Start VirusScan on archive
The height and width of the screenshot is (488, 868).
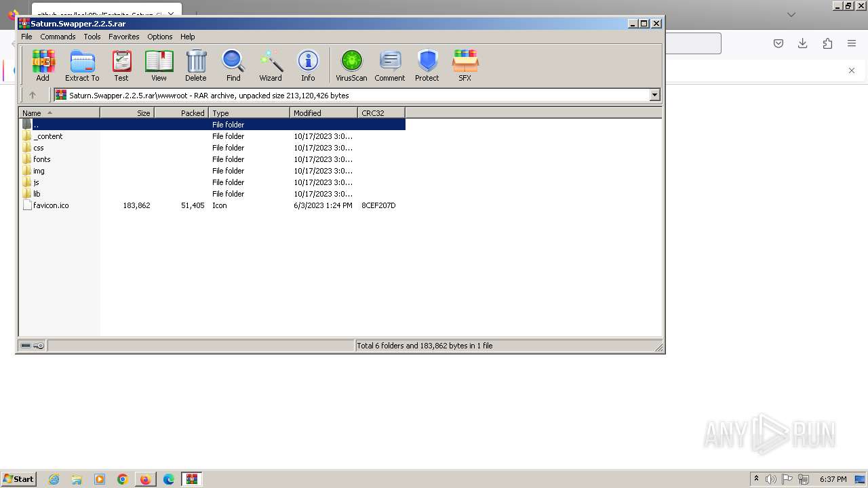(x=351, y=66)
